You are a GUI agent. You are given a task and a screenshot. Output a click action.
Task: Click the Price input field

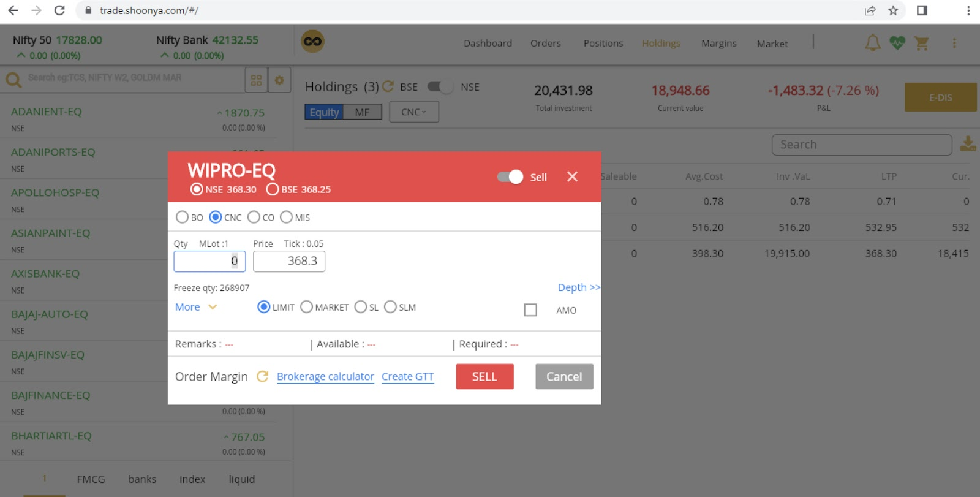pos(289,261)
